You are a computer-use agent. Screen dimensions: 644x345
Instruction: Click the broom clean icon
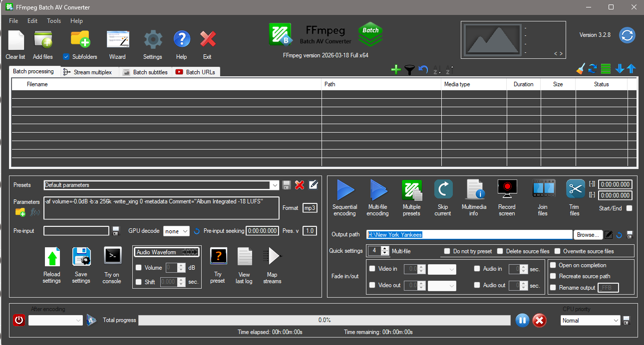coord(580,69)
